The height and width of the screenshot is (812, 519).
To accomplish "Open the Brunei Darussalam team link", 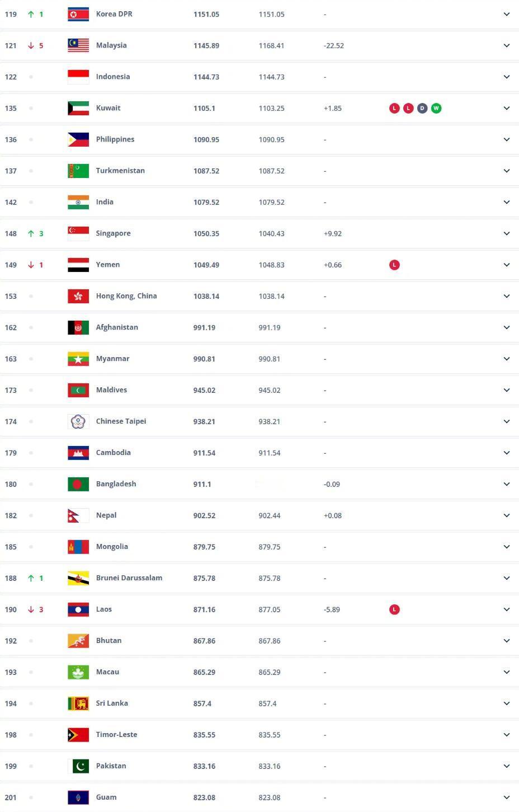I will click(x=129, y=578).
